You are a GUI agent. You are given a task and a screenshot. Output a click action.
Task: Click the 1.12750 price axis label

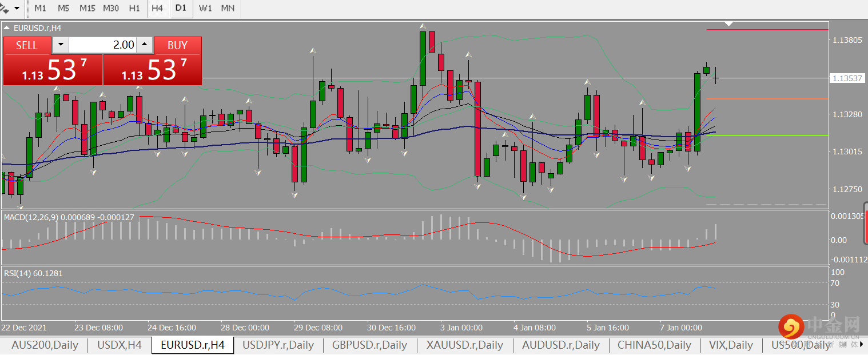(847, 189)
